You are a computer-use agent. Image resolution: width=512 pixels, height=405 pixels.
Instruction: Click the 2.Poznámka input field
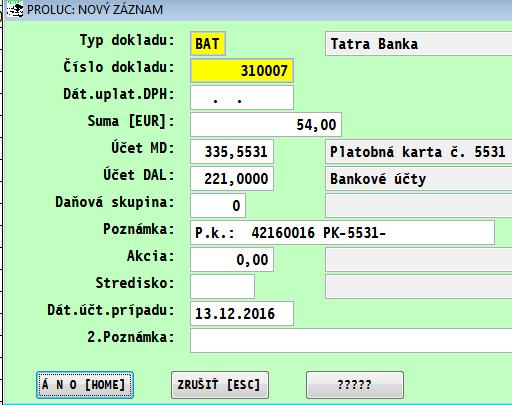coord(351,340)
